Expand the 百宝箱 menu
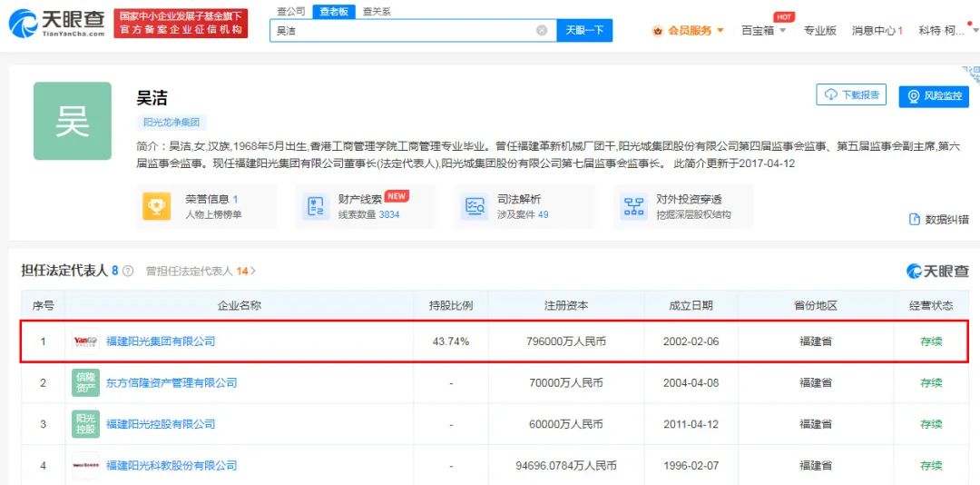Image resolution: width=980 pixels, height=485 pixels. click(764, 30)
